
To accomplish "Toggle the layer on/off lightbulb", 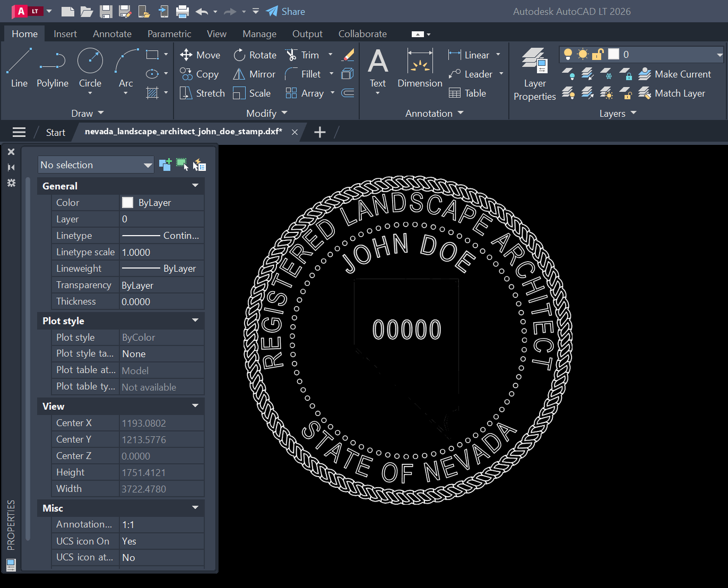I will coord(568,54).
